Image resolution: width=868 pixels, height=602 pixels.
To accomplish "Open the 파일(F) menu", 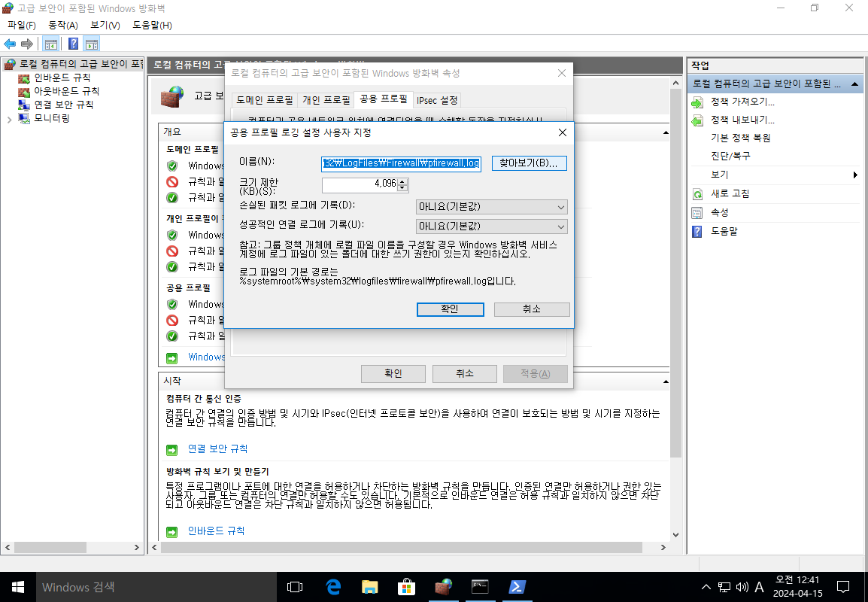I will tap(22, 26).
